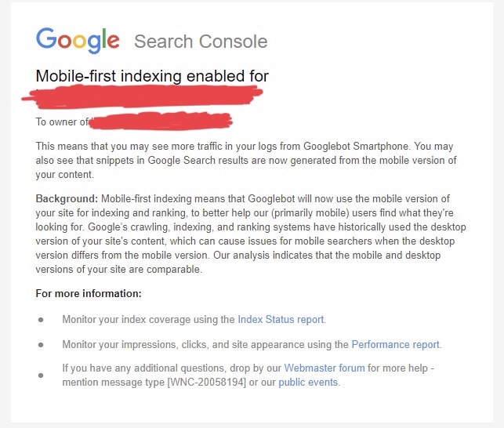Open the Performance report link
The image size is (504, 428).
pyautogui.click(x=396, y=344)
